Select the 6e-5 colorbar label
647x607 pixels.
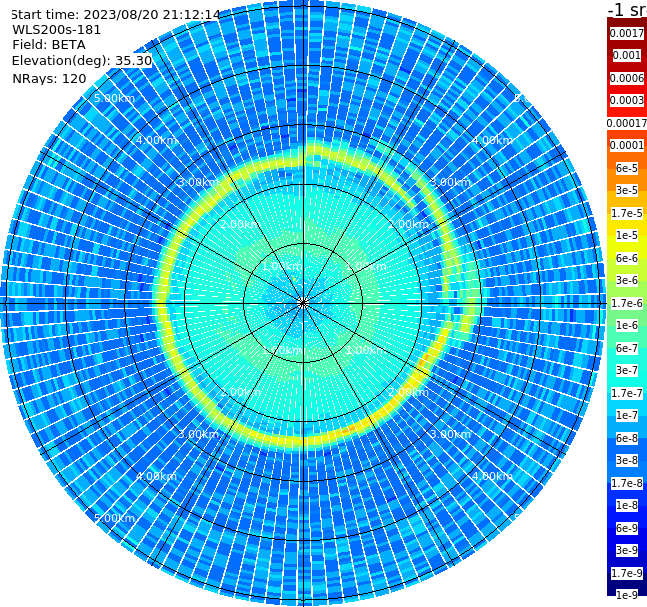(x=627, y=168)
